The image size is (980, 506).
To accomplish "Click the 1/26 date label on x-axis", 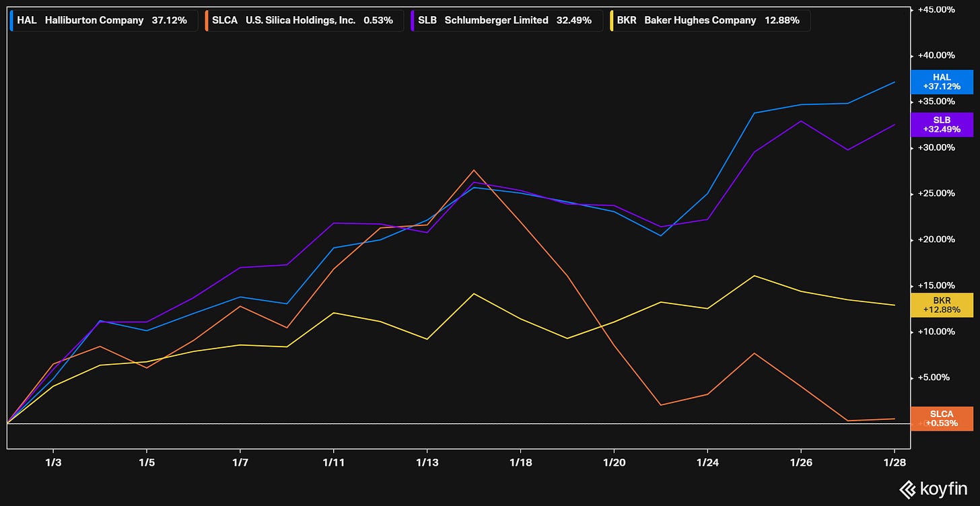I will 801,462.
